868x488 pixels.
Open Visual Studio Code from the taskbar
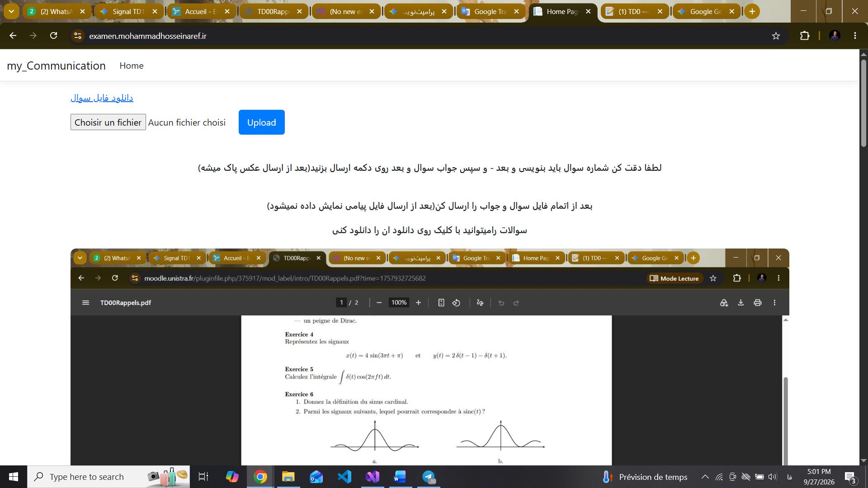[344, 477]
